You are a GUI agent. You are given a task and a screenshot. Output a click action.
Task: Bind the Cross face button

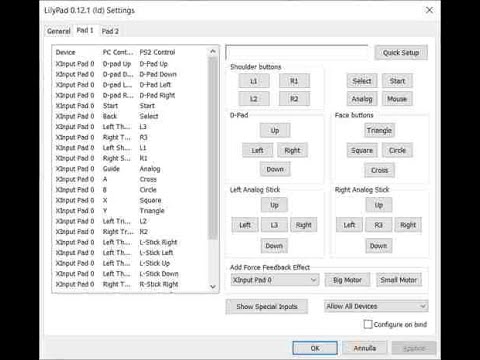coord(379,170)
